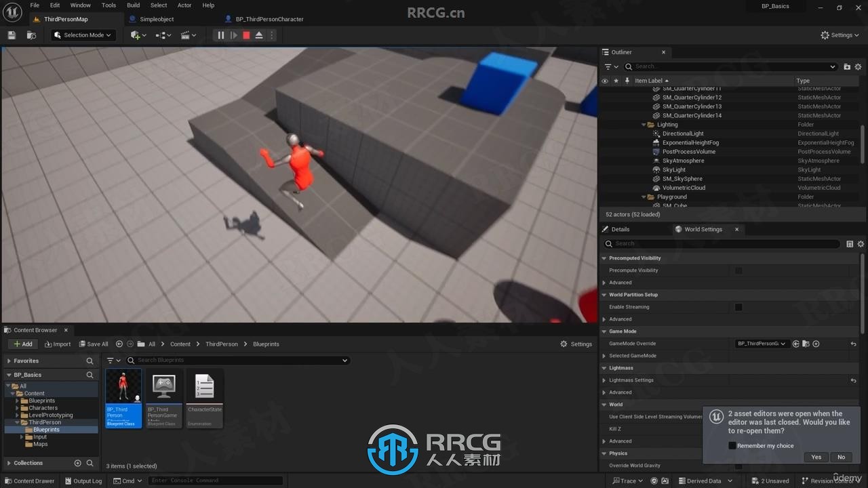This screenshot has width=868, height=488.
Task: Reset GameMode Override to default
Action: click(x=853, y=344)
